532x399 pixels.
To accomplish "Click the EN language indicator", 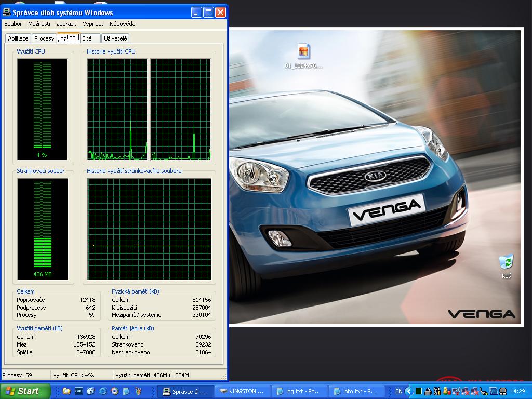I will [399, 392].
